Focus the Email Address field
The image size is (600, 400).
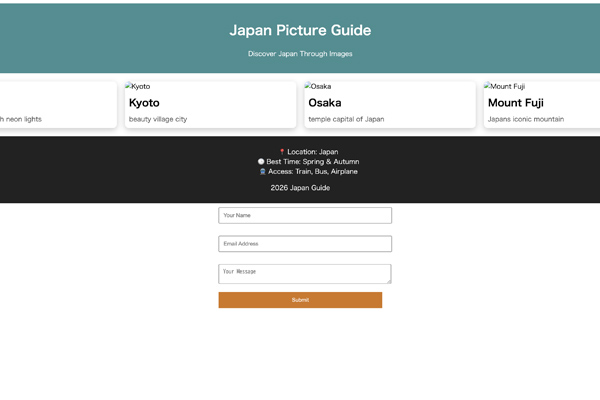(305, 243)
